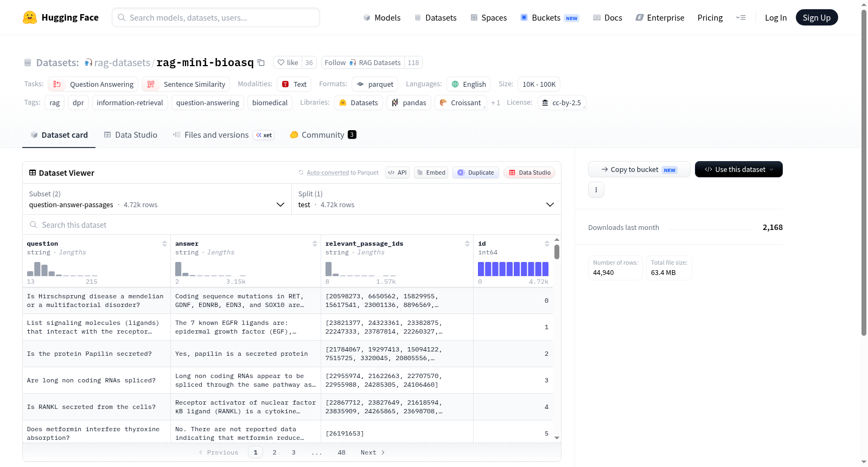Sort by the id column arrows
868x467 pixels.
click(x=547, y=244)
